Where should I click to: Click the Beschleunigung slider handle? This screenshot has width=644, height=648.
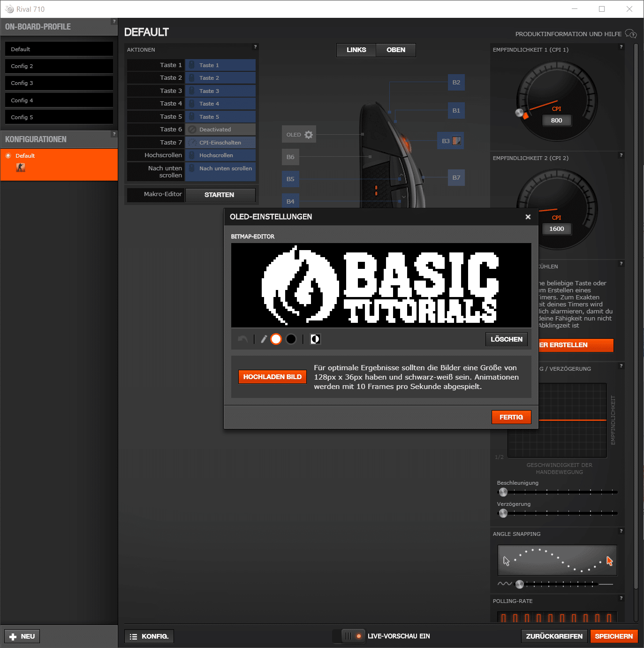click(503, 492)
